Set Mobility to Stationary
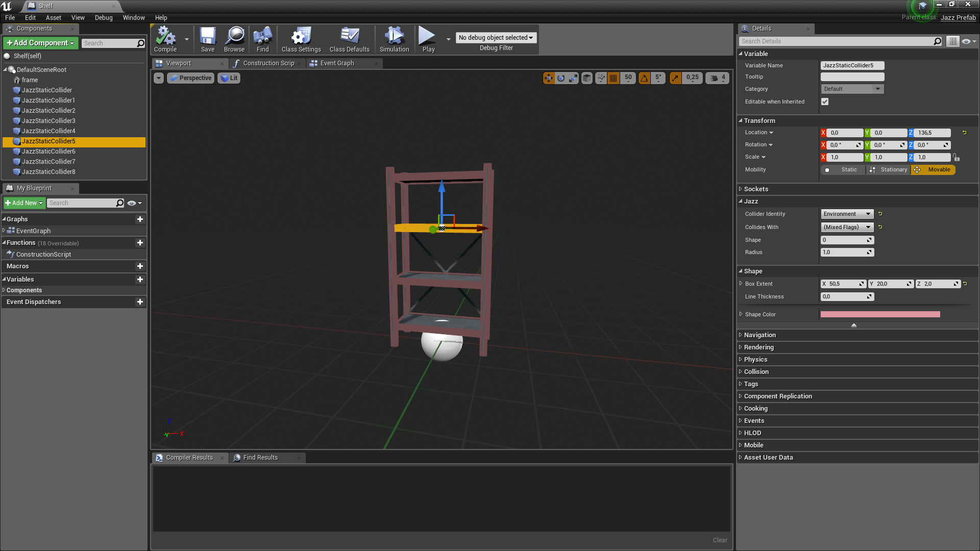This screenshot has width=980, height=551. point(888,170)
